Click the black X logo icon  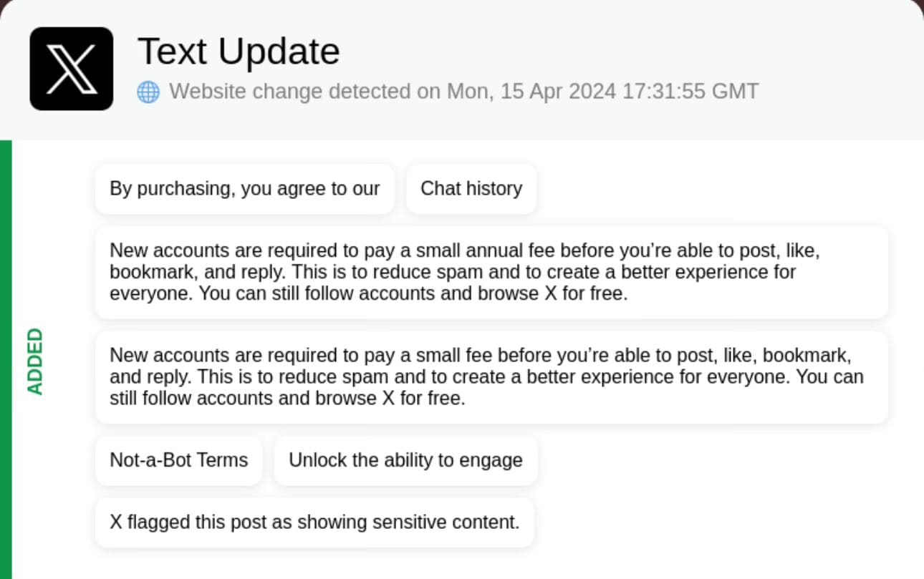71,69
